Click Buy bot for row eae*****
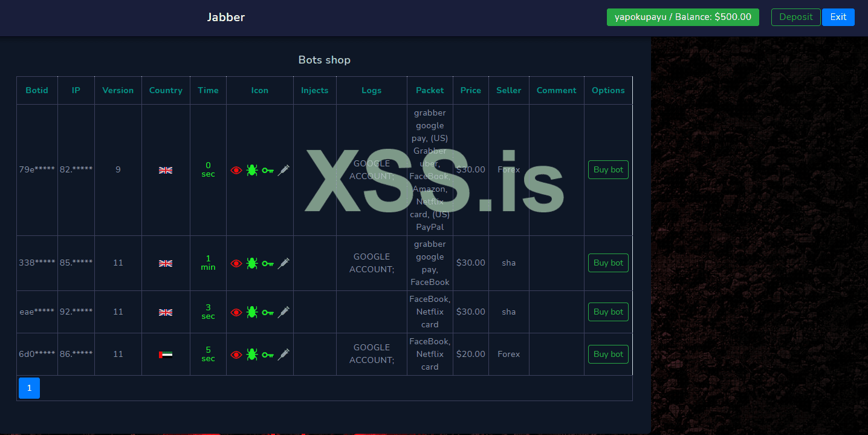The width and height of the screenshot is (868, 435). (x=608, y=312)
